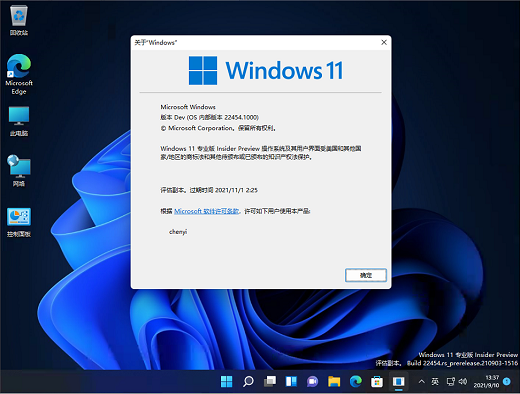Open File Explorer on the taskbar
The image size is (520, 394).
[x=334, y=381]
